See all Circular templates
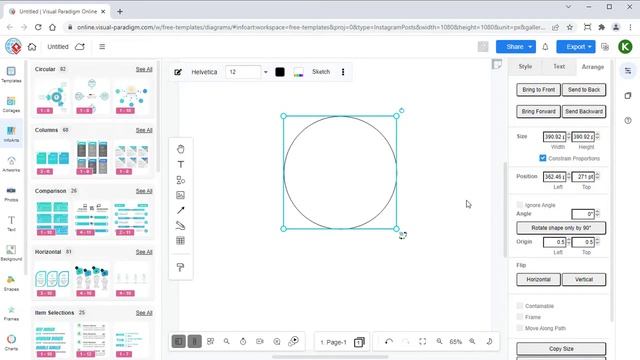 pos(144,69)
